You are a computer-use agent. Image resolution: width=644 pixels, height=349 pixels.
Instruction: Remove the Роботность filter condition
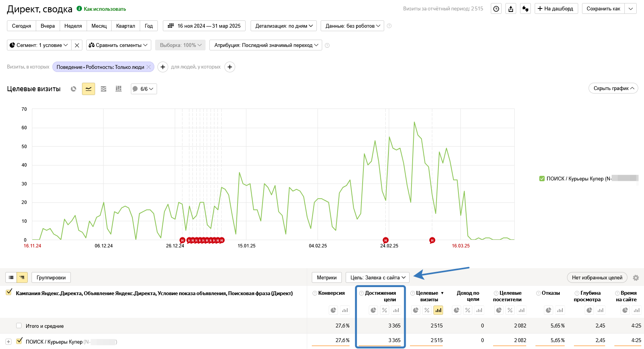[149, 67]
